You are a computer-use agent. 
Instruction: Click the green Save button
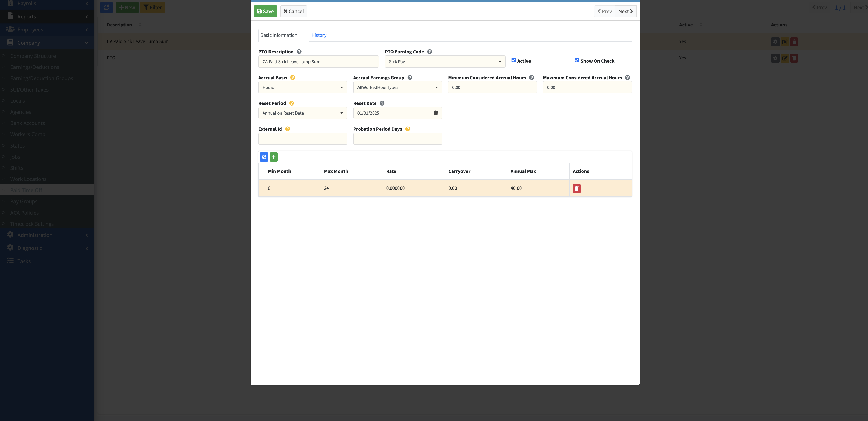[265, 11]
